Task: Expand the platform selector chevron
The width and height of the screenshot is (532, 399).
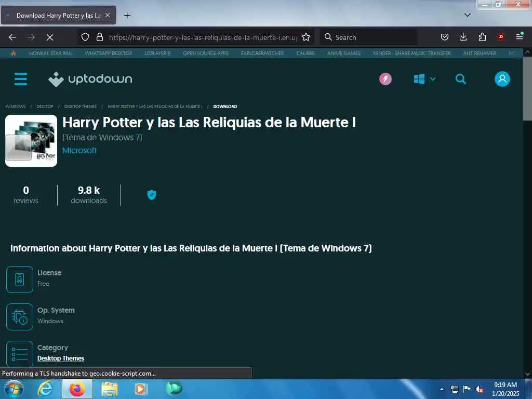Action: [433, 79]
